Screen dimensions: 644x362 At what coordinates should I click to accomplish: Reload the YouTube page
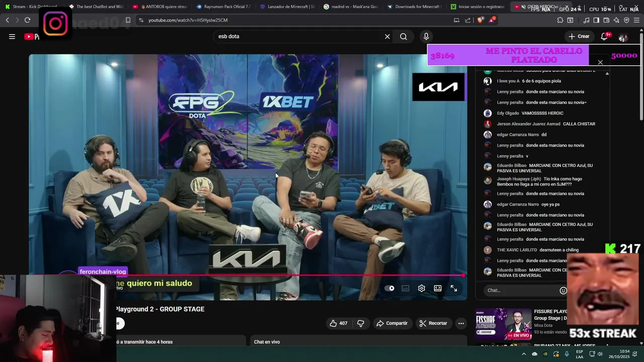27,20
